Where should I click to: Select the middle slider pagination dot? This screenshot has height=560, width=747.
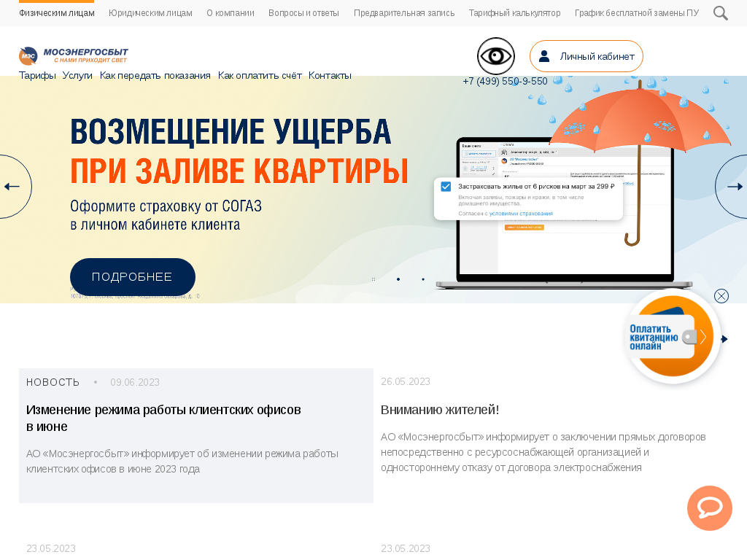pyautogui.click(x=398, y=279)
